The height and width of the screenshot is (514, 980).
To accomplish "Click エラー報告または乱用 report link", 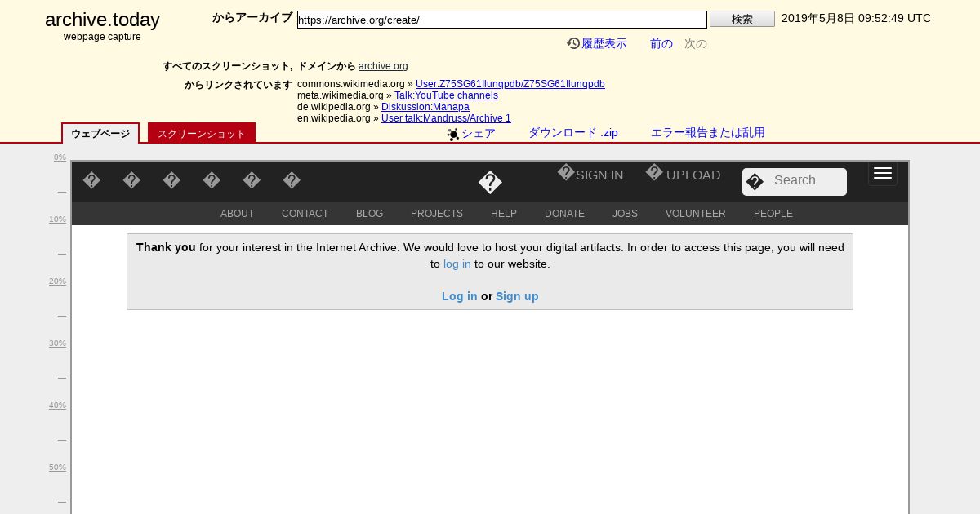I will pos(708,133).
